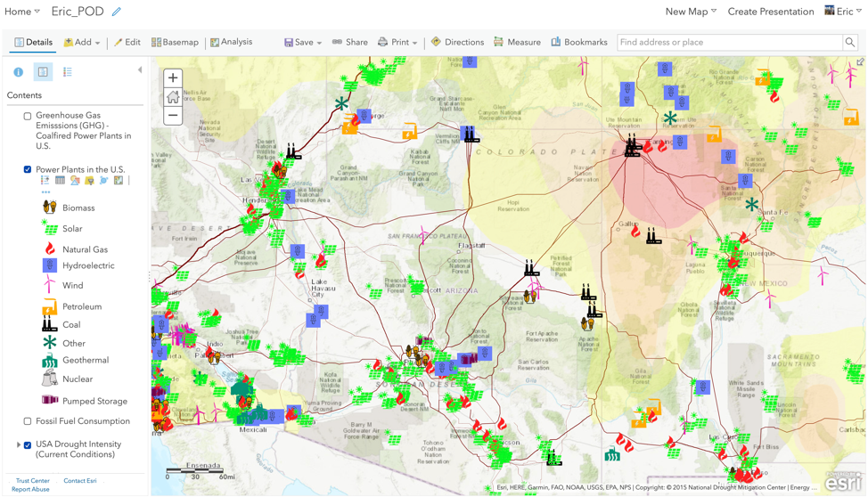Open the Eric user account dropdown
This screenshot has width=868, height=497.
point(844,11)
